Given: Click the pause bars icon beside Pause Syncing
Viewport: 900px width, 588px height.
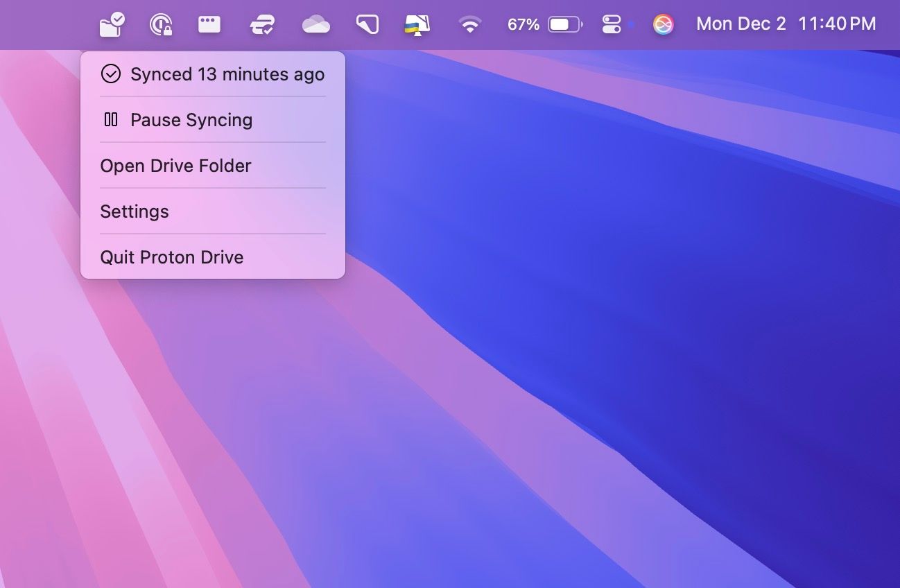Looking at the screenshot, I should point(111,120).
